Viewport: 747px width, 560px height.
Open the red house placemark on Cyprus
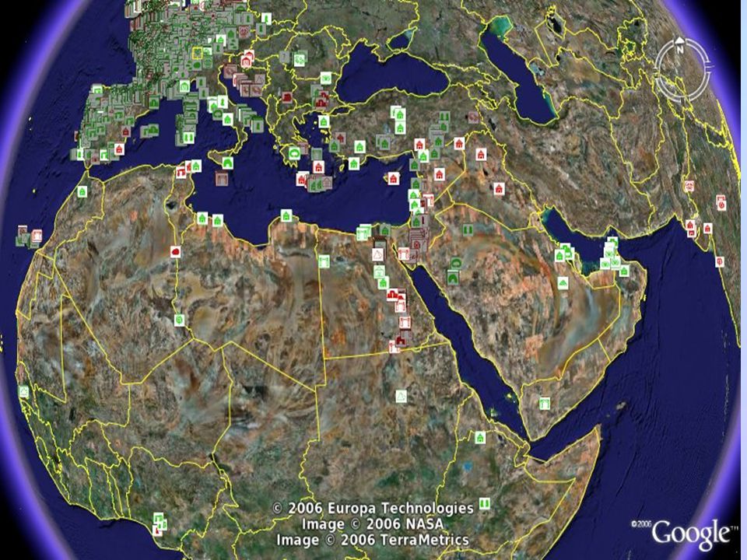pyautogui.click(x=393, y=178)
